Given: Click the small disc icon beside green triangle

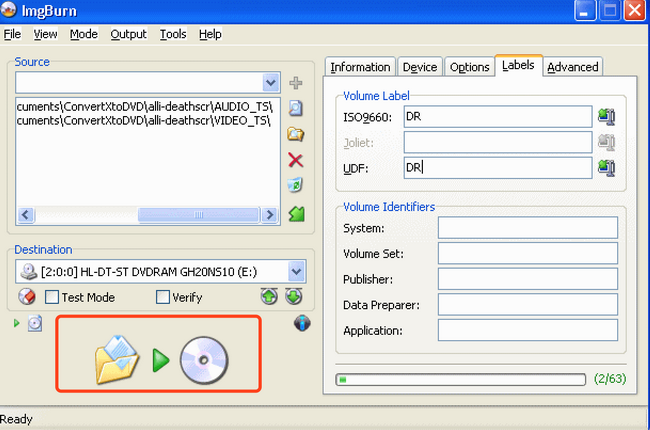Looking at the screenshot, I should (x=35, y=323).
